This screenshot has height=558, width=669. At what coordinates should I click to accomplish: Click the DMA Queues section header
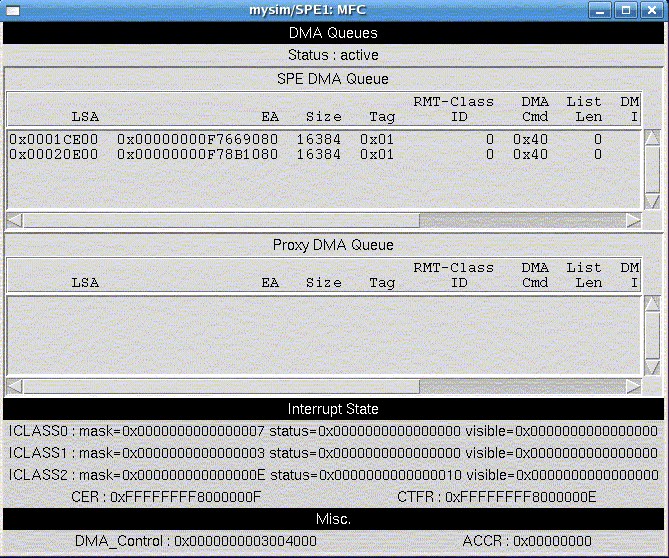[x=333, y=33]
